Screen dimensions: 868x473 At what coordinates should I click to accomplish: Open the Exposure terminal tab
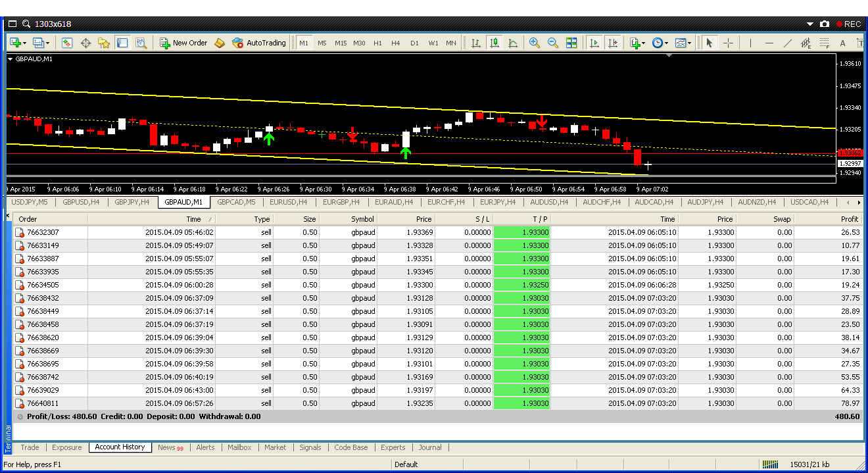tap(67, 447)
